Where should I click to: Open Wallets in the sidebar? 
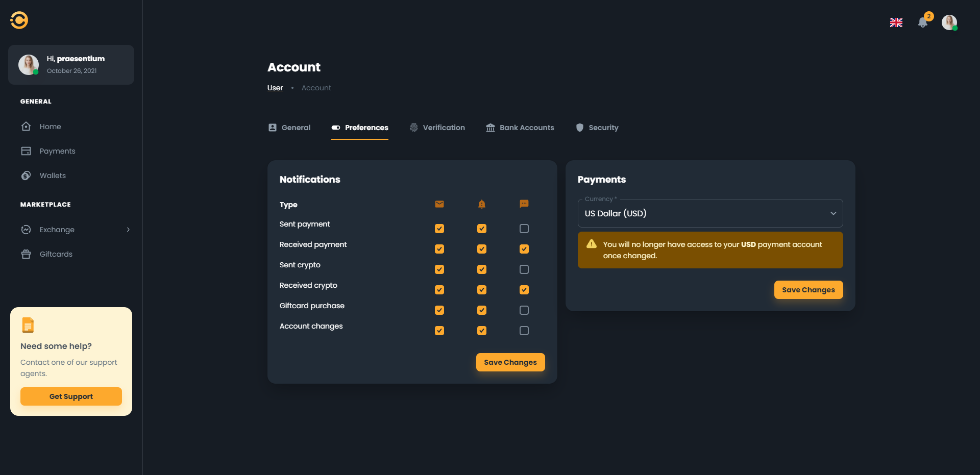click(53, 176)
